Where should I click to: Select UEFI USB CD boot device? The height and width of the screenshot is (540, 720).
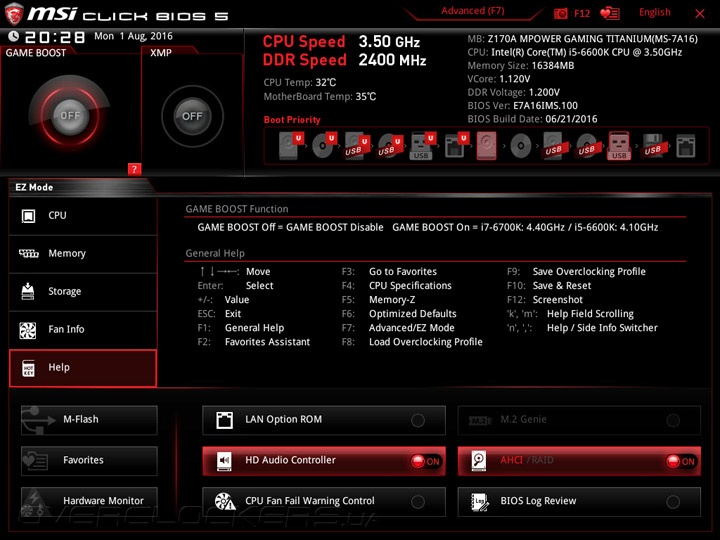pyautogui.click(x=390, y=146)
